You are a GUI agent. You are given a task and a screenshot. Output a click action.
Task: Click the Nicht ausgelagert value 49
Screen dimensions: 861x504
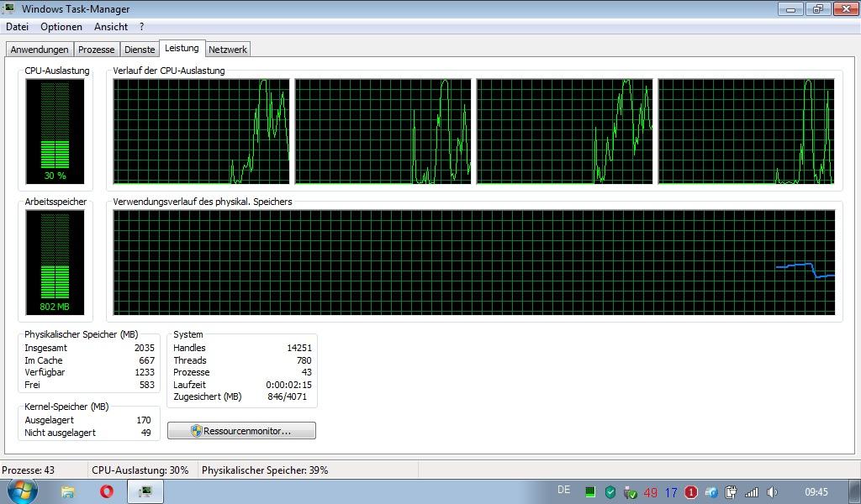(145, 433)
